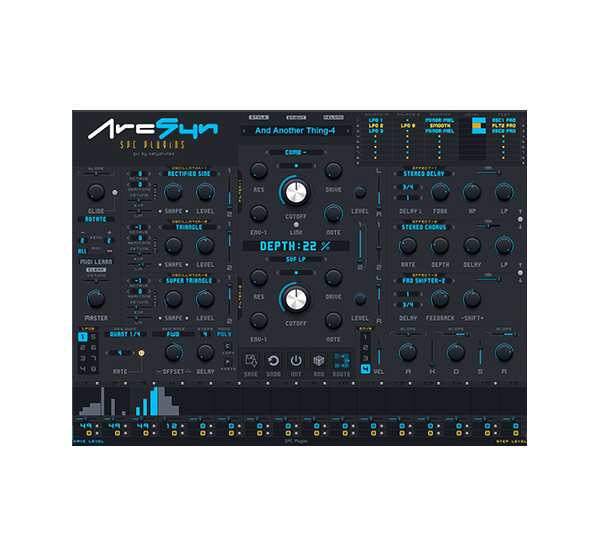Toggle the MIDI All setting
Viewport: 600px width, 543px height.
click(82, 251)
